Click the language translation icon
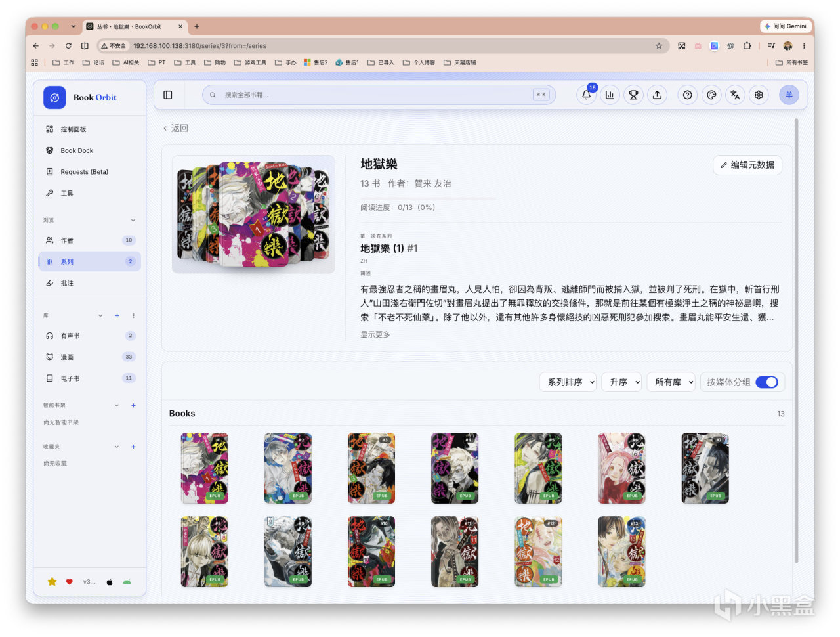 [x=735, y=95]
